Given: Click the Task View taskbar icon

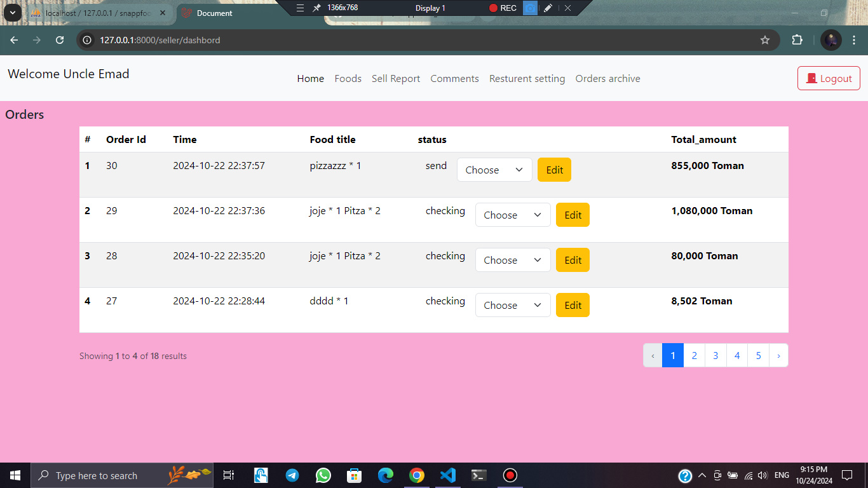Looking at the screenshot, I should pos(229,475).
